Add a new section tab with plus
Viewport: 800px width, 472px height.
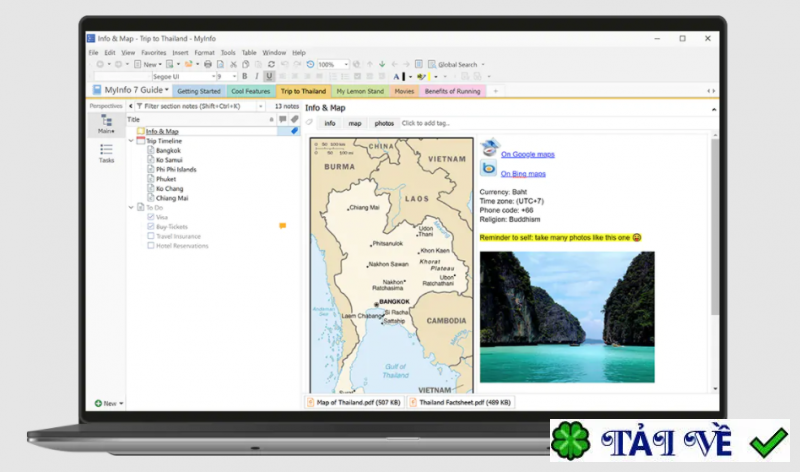(x=495, y=91)
